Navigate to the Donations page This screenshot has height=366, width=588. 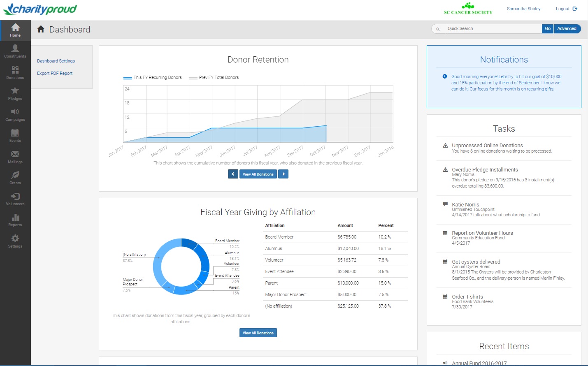pyautogui.click(x=15, y=72)
